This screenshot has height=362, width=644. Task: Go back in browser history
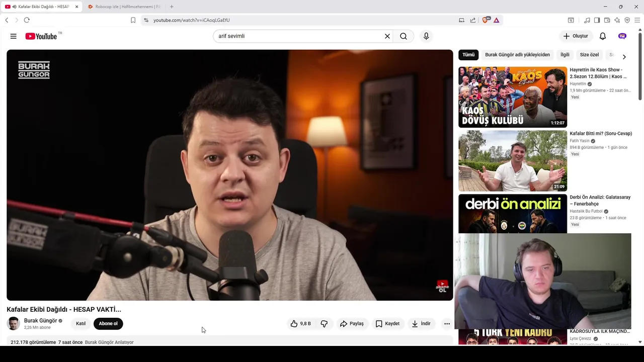7,20
